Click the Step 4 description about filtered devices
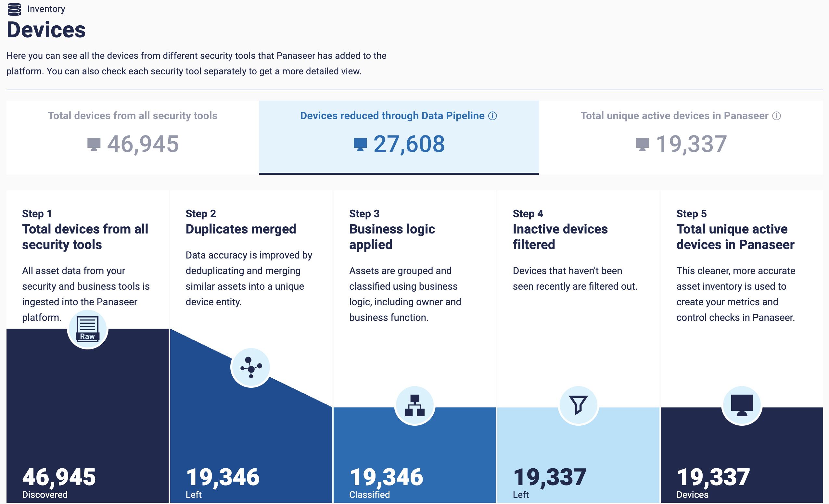This screenshot has width=829, height=504. pyautogui.click(x=575, y=279)
